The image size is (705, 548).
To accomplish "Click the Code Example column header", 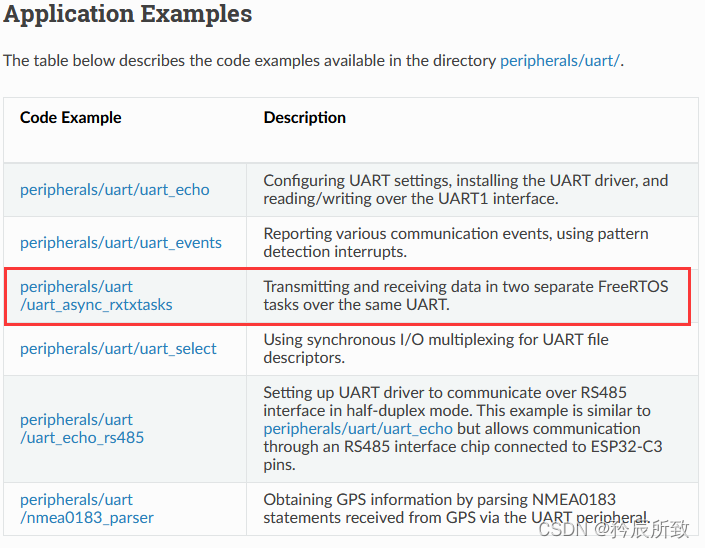I will pyautogui.click(x=71, y=118).
